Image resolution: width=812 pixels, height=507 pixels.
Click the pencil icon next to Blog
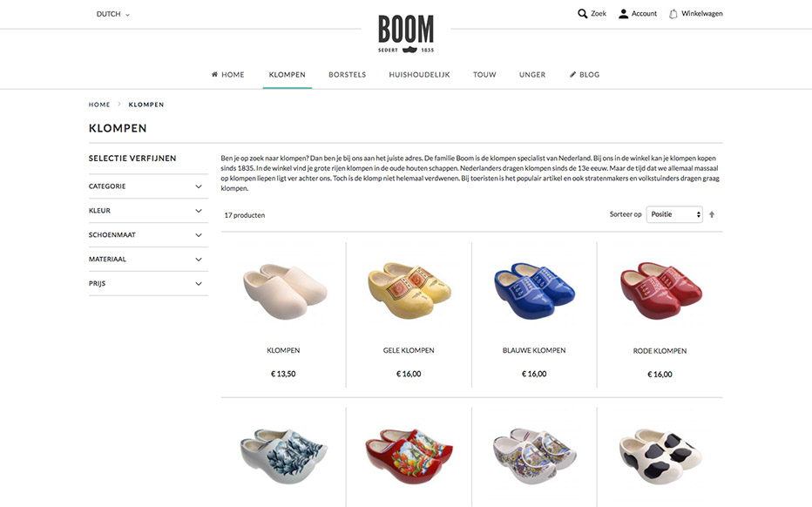572,74
